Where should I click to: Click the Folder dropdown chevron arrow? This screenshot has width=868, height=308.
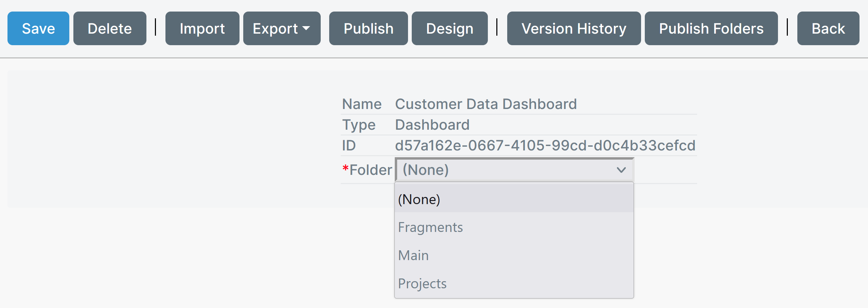[621, 170]
